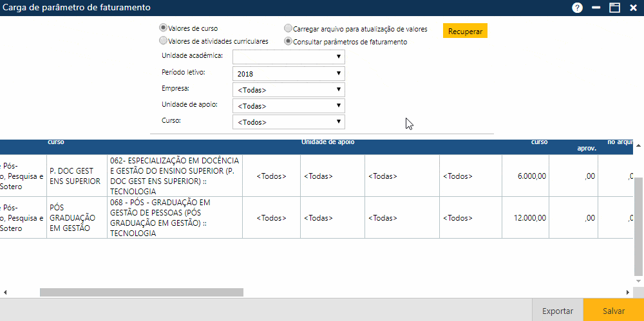Maximize the window using title bar icon
The height and width of the screenshot is (321, 644).
click(x=614, y=8)
